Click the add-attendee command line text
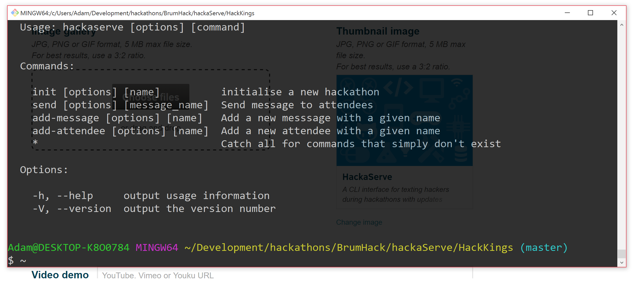 coord(69,131)
